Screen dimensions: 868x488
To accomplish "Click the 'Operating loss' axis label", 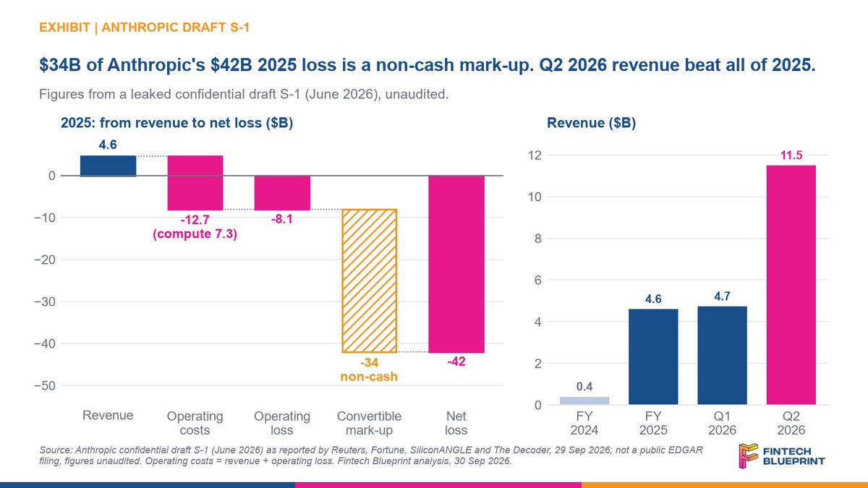I will pyautogui.click(x=282, y=423).
